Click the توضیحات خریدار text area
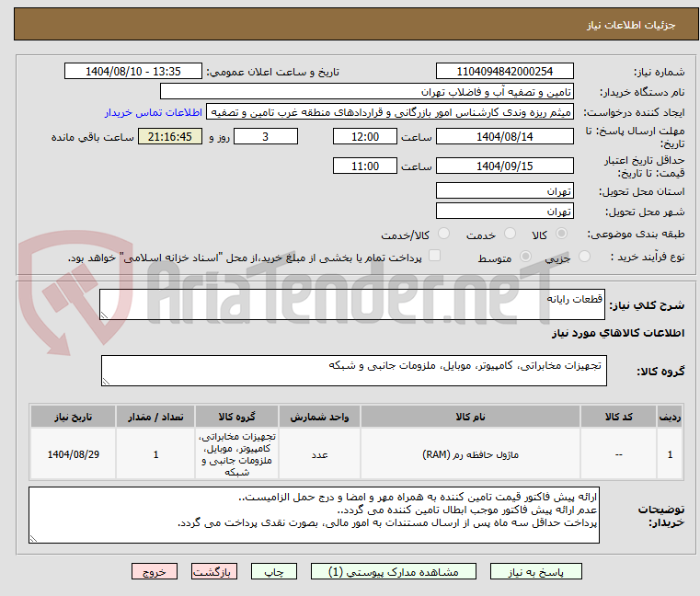700x596 pixels. point(314,515)
